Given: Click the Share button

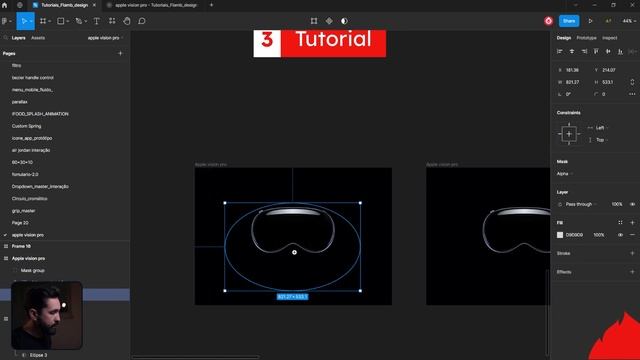Looking at the screenshot, I should (569, 21).
